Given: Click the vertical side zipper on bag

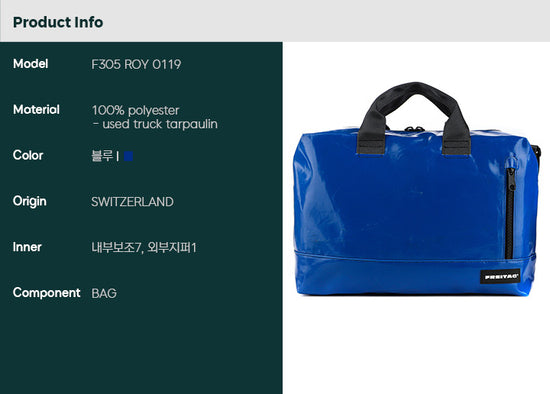Looking at the screenshot, I should (x=510, y=209).
